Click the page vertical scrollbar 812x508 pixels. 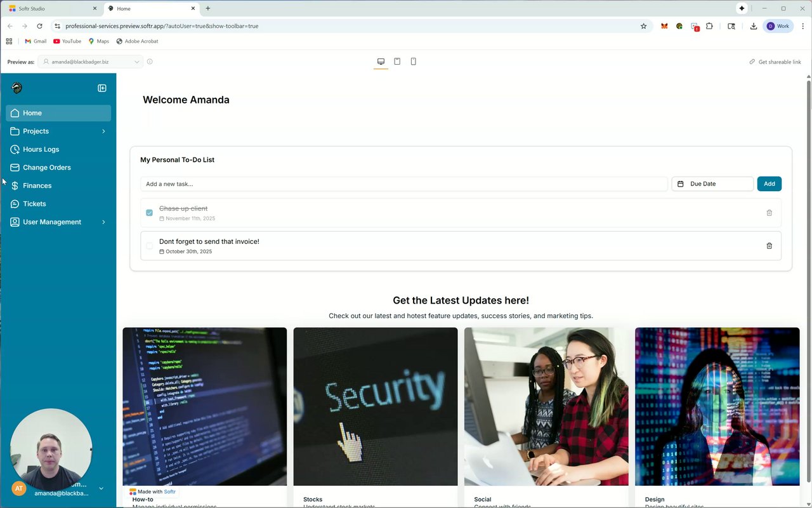808,279
